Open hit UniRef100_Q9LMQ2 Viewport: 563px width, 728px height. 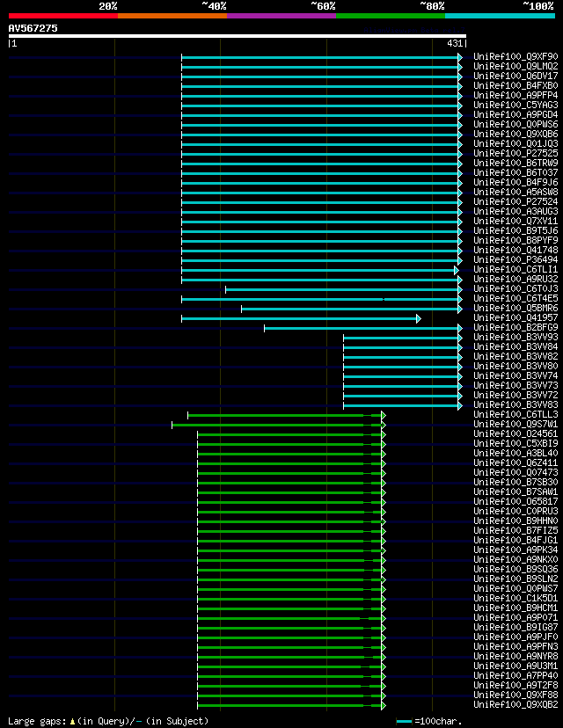515,67
